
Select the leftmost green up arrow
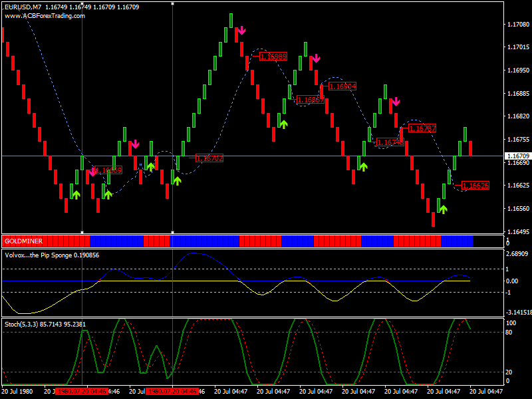point(76,194)
